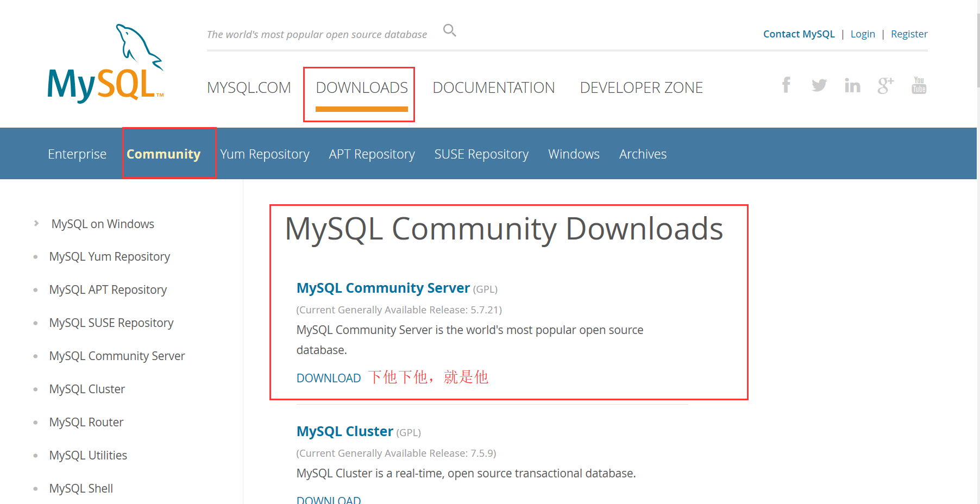The image size is (980, 504).
Task: Open MySQL's Google Plus icon
Action: click(885, 85)
